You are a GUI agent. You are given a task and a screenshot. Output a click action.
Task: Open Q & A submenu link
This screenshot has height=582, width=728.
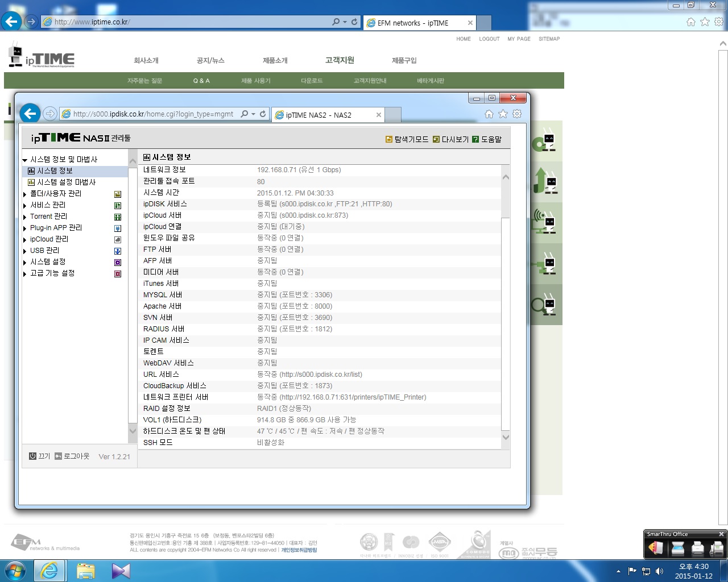click(201, 81)
